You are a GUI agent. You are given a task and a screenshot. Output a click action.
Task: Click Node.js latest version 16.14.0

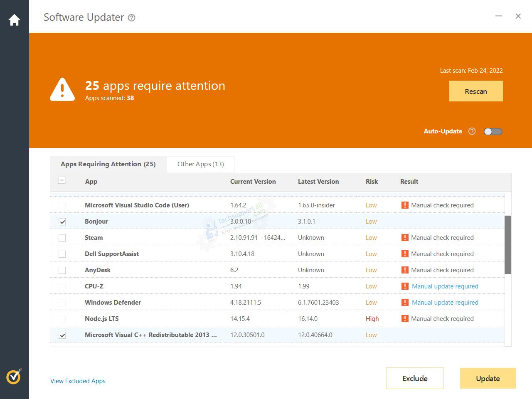coord(308,319)
